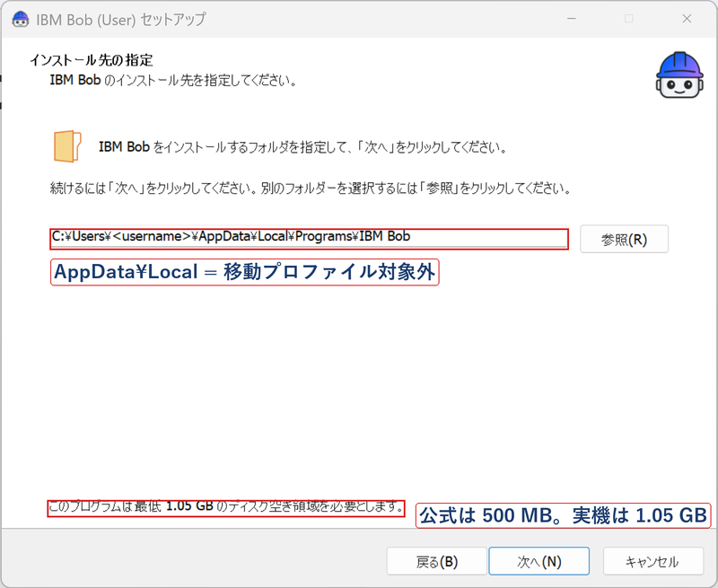Go back with 戻る(B) button
Viewport: 718px width, 588px height.
coord(436,561)
